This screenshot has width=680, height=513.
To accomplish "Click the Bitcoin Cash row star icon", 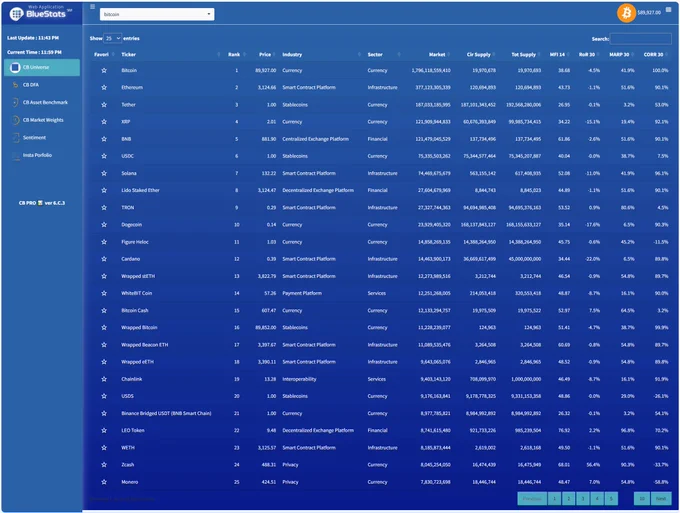I will coord(104,310).
